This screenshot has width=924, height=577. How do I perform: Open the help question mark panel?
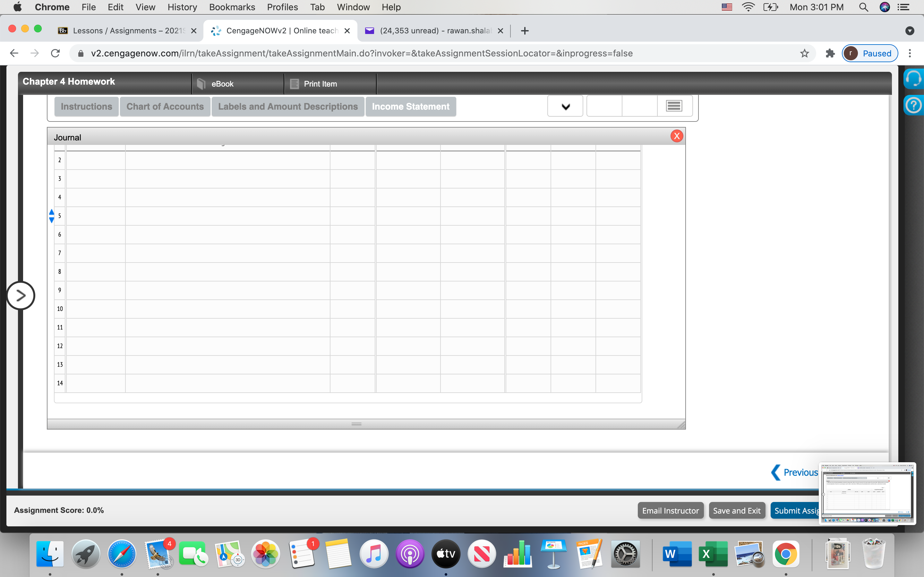point(914,105)
